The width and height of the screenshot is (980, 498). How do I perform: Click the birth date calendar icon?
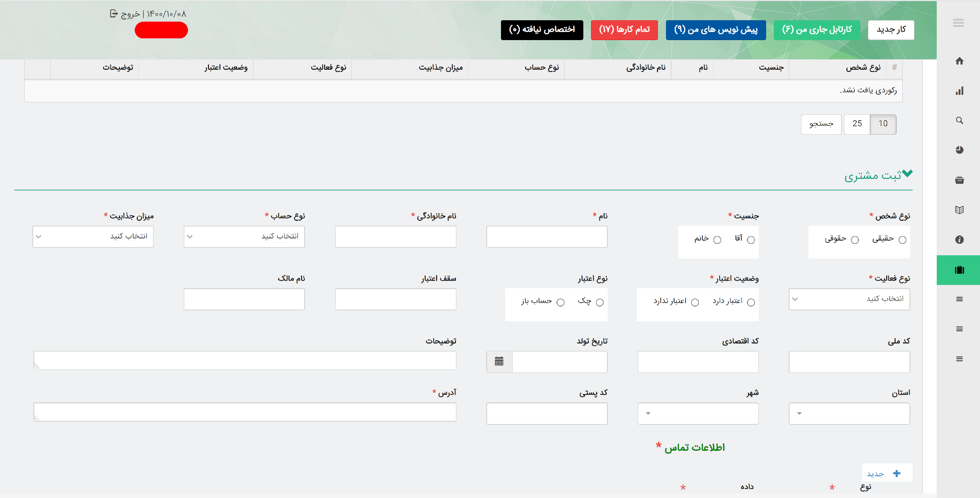pos(499,361)
